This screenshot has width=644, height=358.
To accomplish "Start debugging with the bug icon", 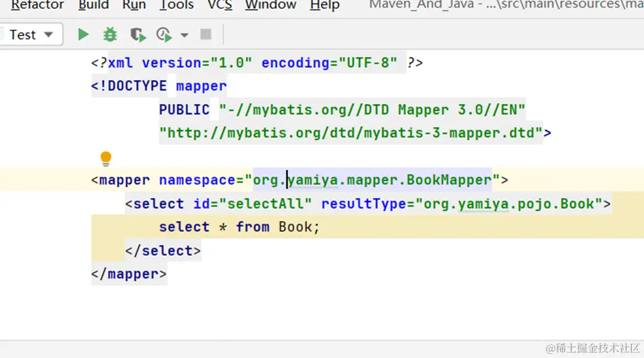I will (110, 34).
